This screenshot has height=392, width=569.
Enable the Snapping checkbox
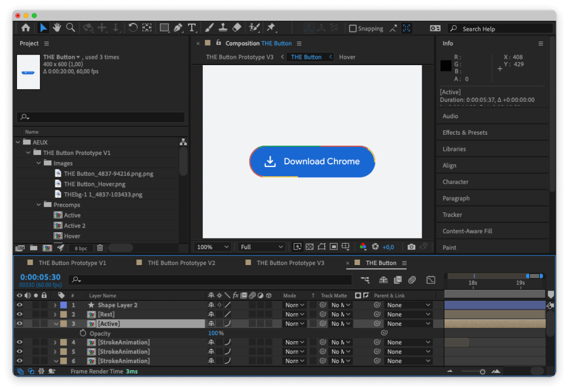(352, 28)
